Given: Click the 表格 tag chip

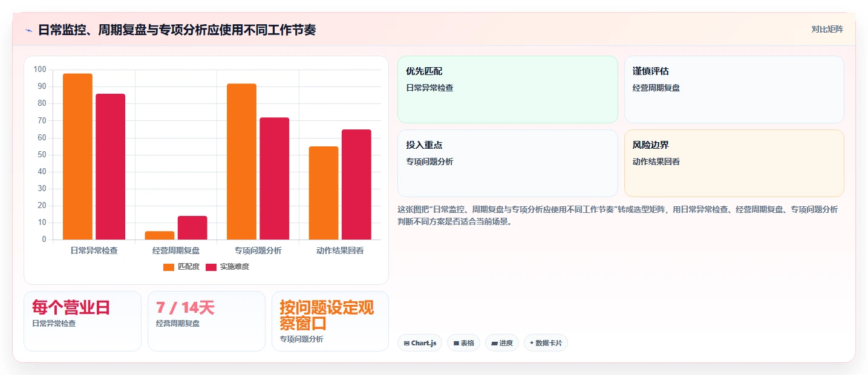Looking at the screenshot, I should pyautogui.click(x=463, y=343).
